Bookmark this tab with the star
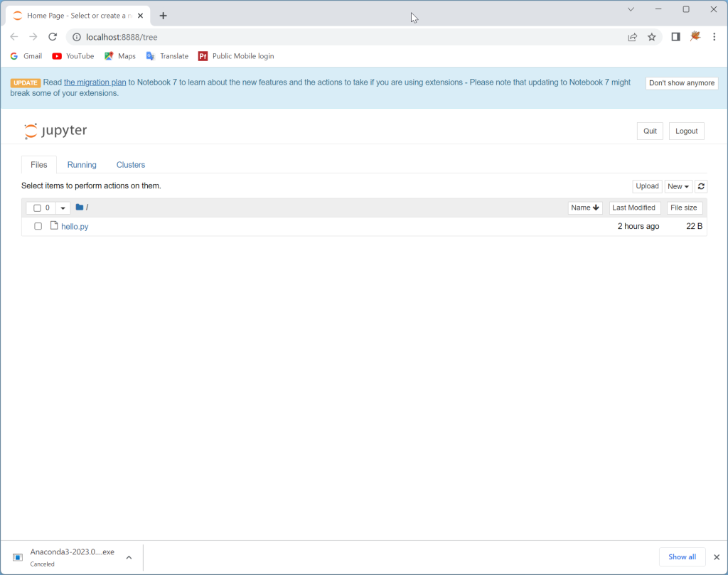728x575 pixels. [x=652, y=37]
